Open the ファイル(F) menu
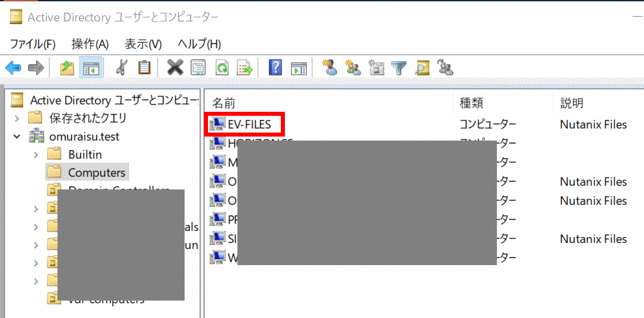Image resolution: width=644 pixels, height=318 pixels. (33, 44)
